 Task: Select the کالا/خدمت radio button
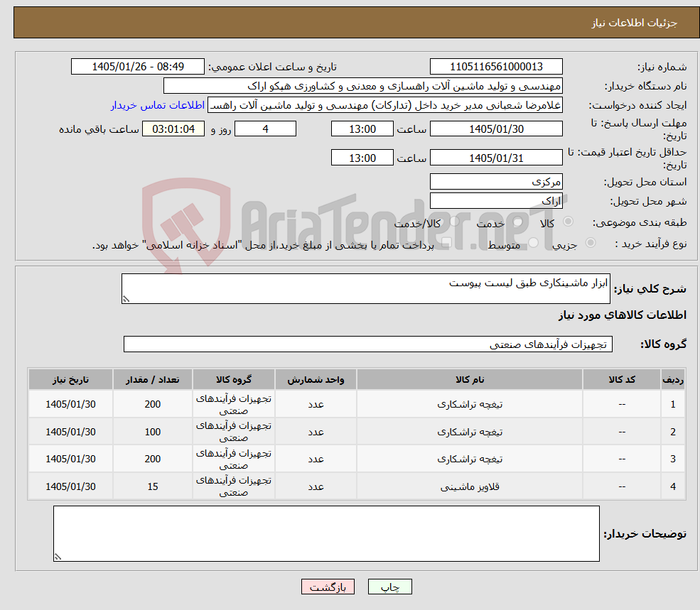454,222
